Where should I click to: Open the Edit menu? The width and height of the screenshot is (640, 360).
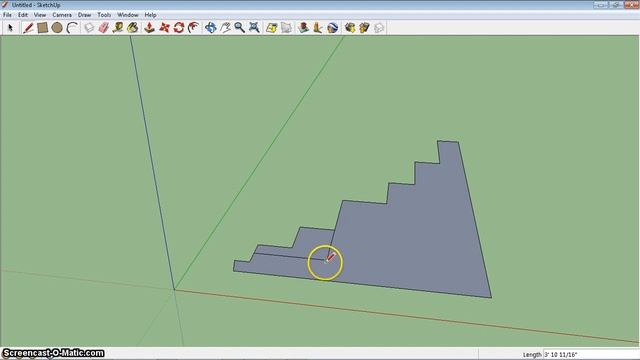pos(23,15)
